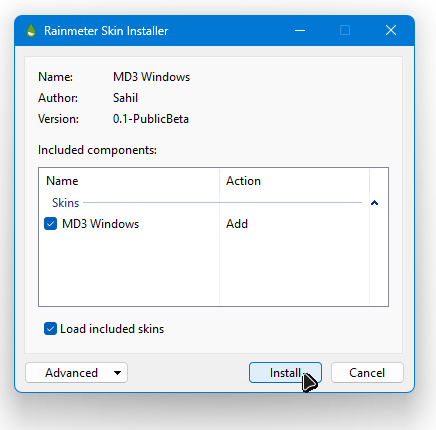Minimize the Rainmeter Skin Installer window
Image resolution: width=436 pixels, height=430 pixels.
tap(300, 31)
